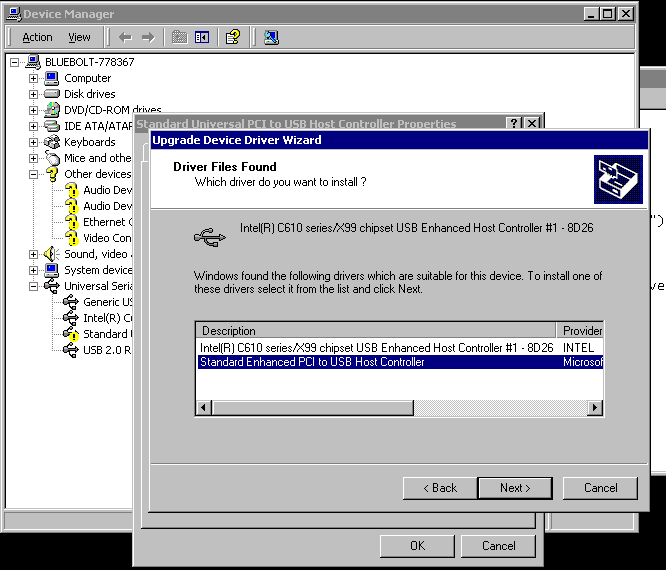Select the Generic USB hub icon
Image resolution: width=666 pixels, height=570 pixels.
(x=71, y=302)
